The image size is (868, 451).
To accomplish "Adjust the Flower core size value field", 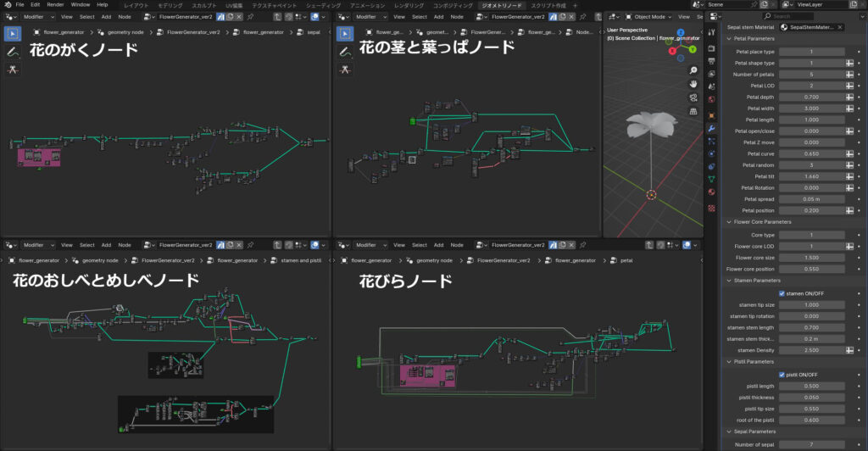I will click(x=811, y=258).
